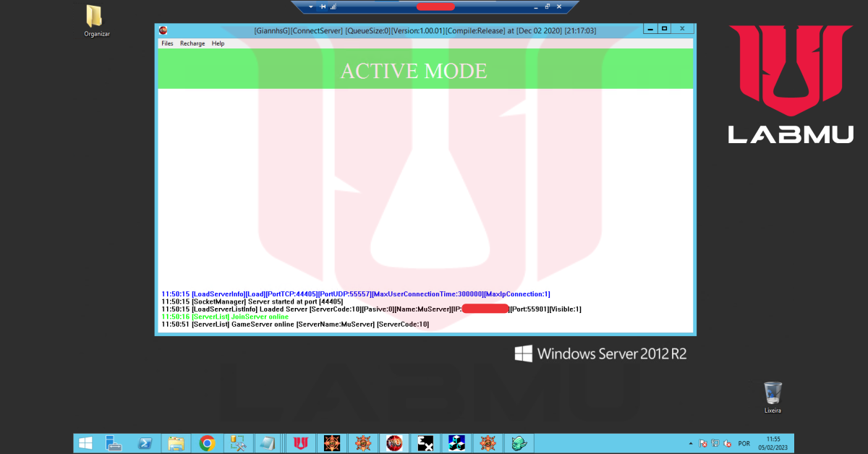Toggle the muted volume icon in tray
Image resolution: width=868 pixels, height=454 pixels.
click(726, 443)
